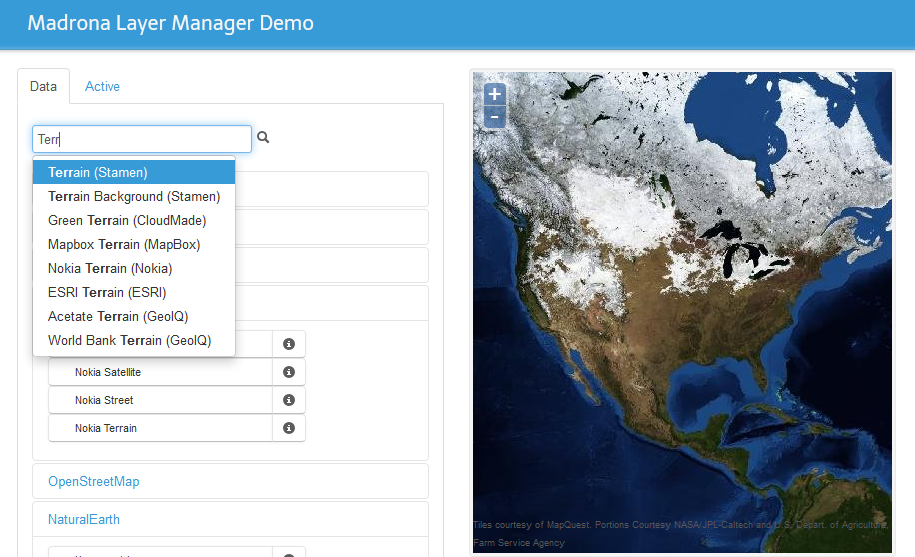Focus the layer search field
Viewport: 915px width, 557px height.
pyautogui.click(x=142, y=139)
